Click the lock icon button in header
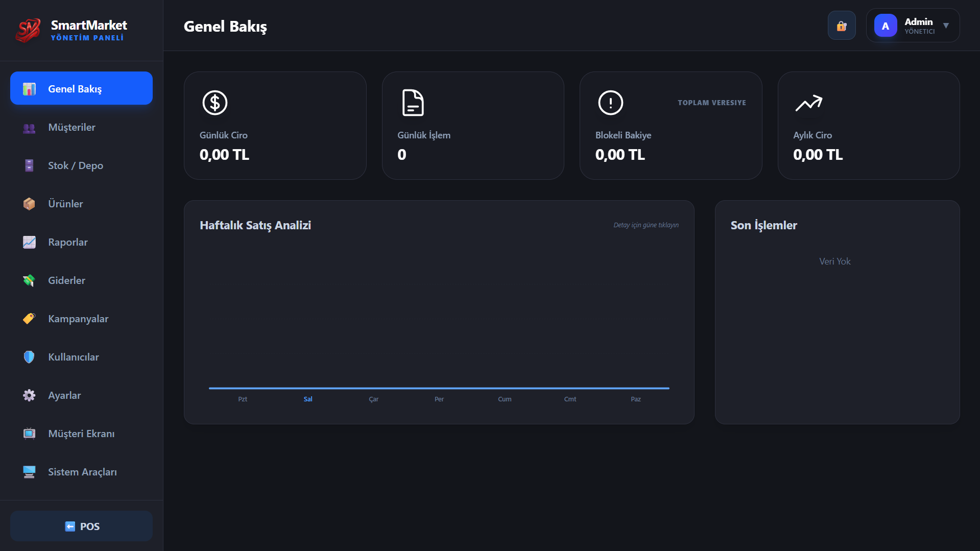This screenshot has width=980, height=551. click(x=842, y=26)
